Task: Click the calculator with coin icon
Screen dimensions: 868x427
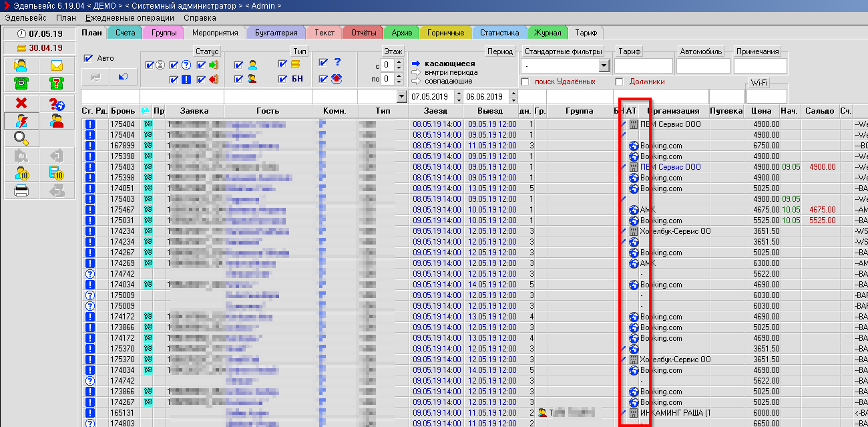Action: point(56,173)
